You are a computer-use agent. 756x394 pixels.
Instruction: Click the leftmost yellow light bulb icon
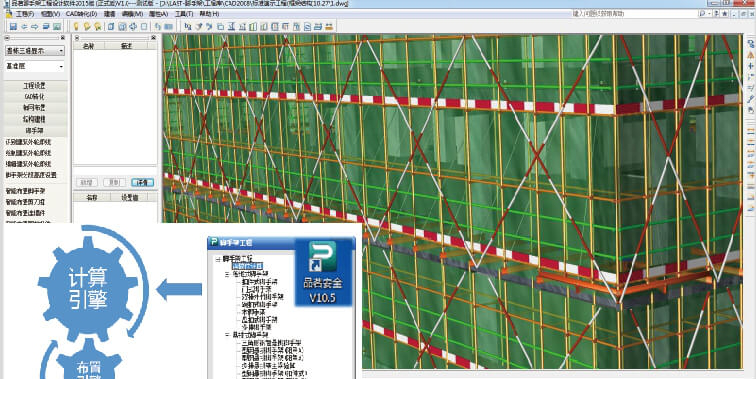(x=76, y=27)
